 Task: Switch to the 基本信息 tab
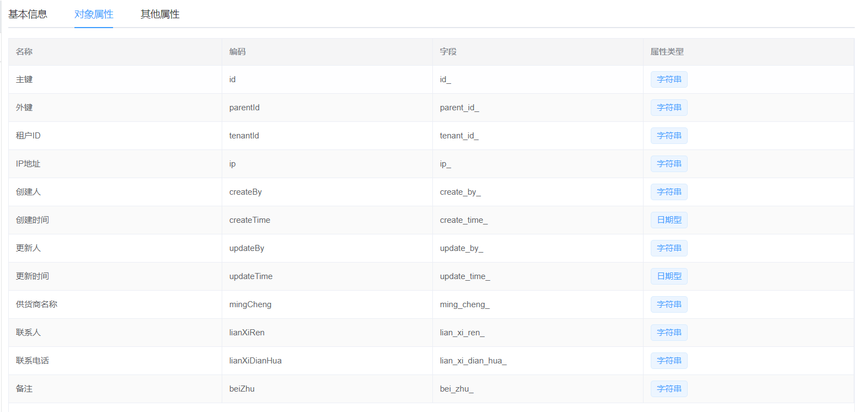(28, 14)
